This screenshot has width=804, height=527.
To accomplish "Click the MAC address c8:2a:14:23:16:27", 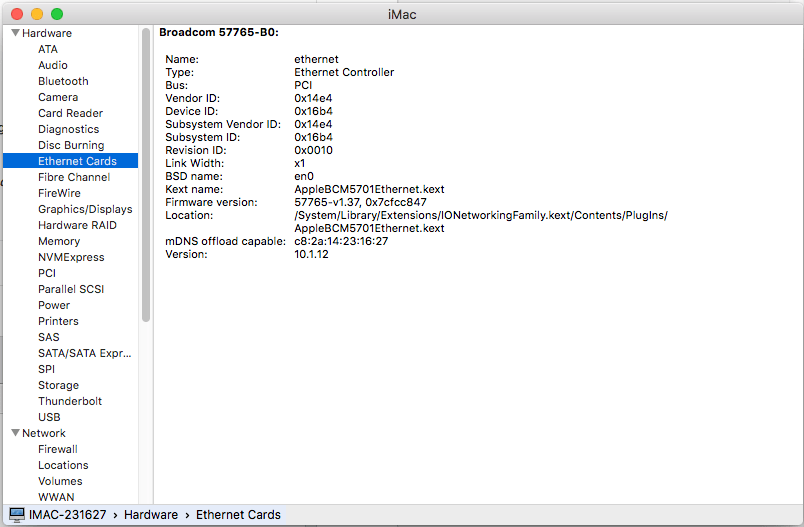I will tap(341, 241).
